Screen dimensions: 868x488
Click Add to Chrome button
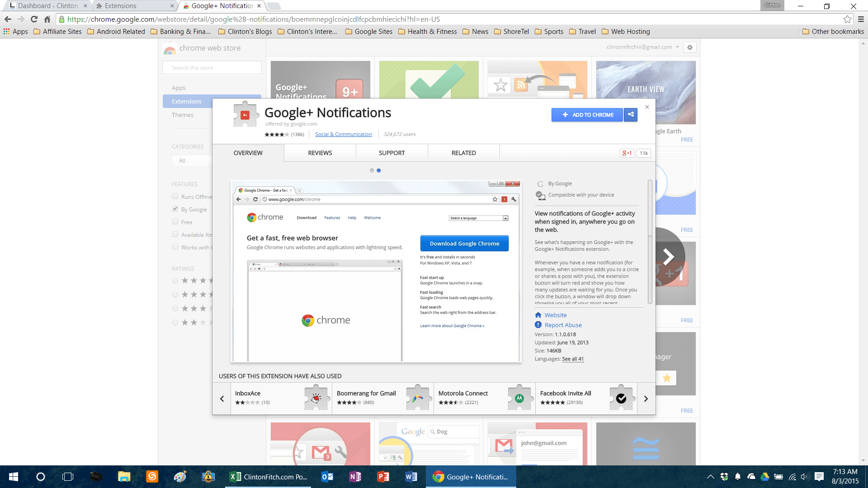tap(587, 115)
